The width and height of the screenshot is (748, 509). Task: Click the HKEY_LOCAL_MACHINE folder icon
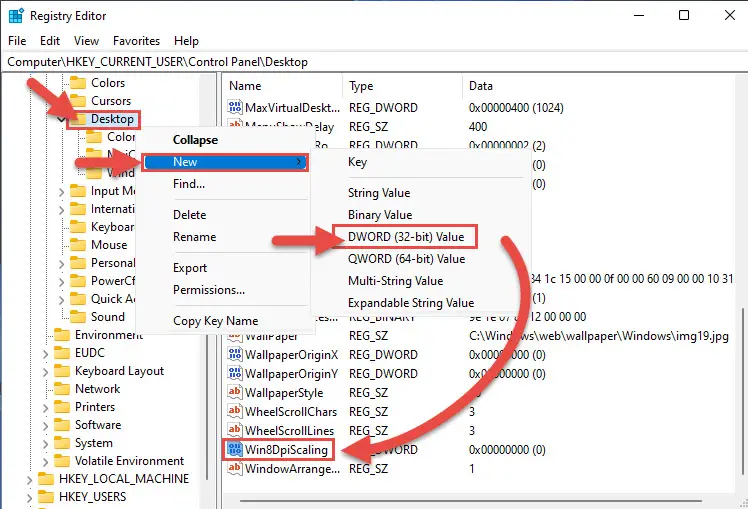click(46, 479)
